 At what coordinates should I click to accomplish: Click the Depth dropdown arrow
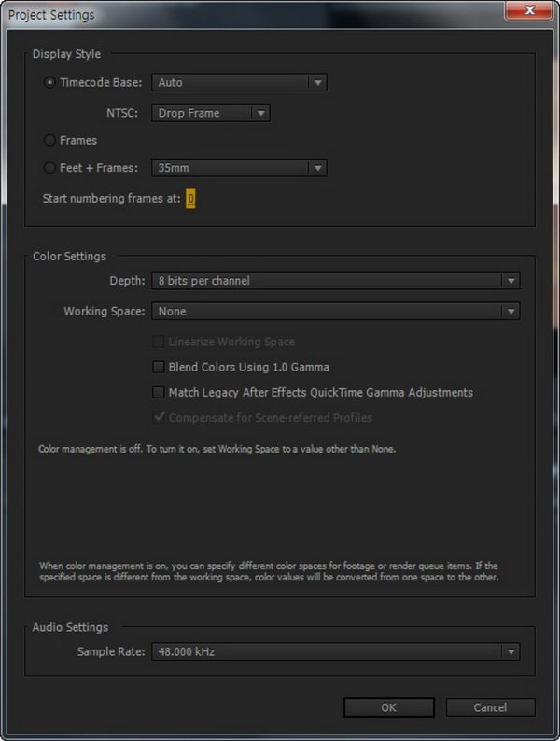pos(511,281)
